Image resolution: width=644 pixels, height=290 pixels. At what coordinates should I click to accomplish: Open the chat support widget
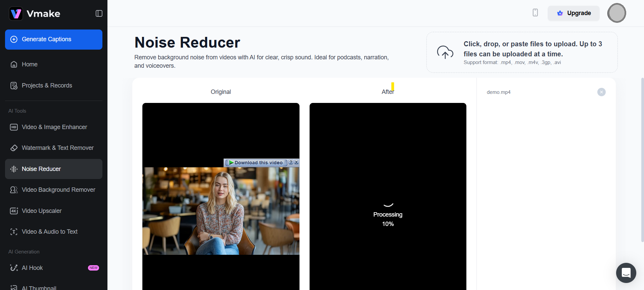626,273
